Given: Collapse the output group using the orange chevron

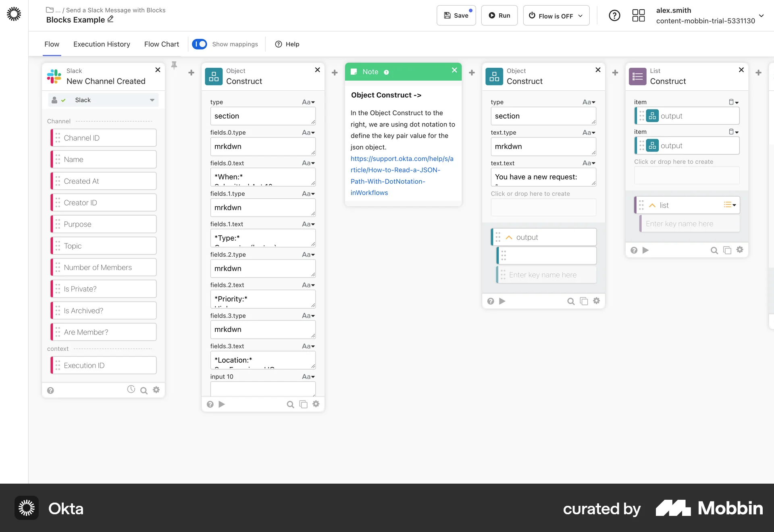Looking at the screenshot, I should (x=509, y=237).
